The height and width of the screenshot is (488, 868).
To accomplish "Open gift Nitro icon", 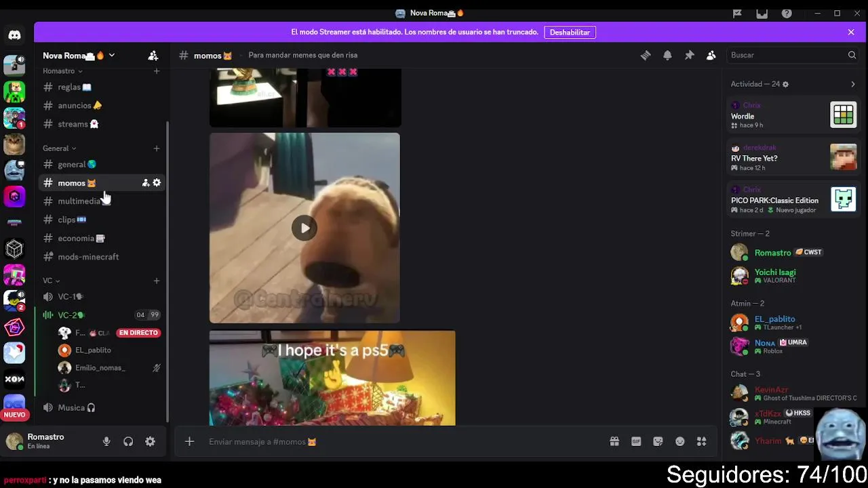I will click(x=614, y=442).
